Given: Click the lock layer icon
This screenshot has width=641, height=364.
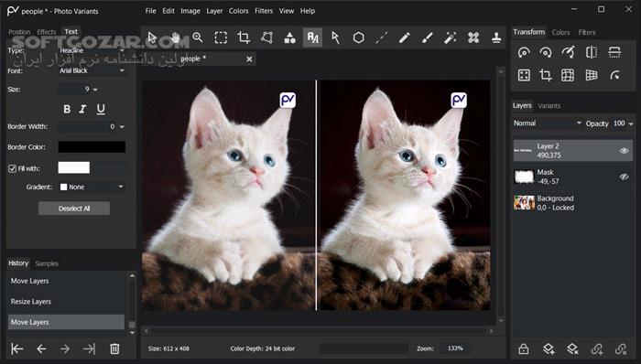Looking at the screenshot, I should [x=523, y=348].
